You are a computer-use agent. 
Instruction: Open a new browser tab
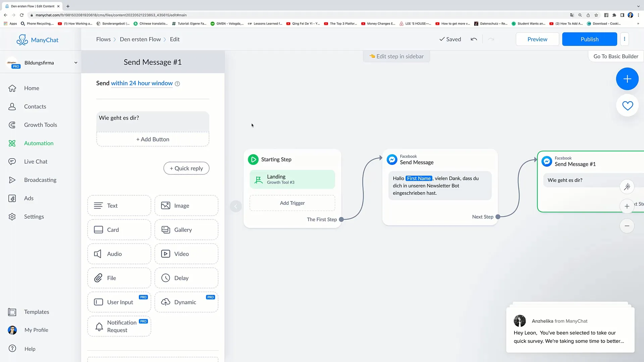point(68,6)
